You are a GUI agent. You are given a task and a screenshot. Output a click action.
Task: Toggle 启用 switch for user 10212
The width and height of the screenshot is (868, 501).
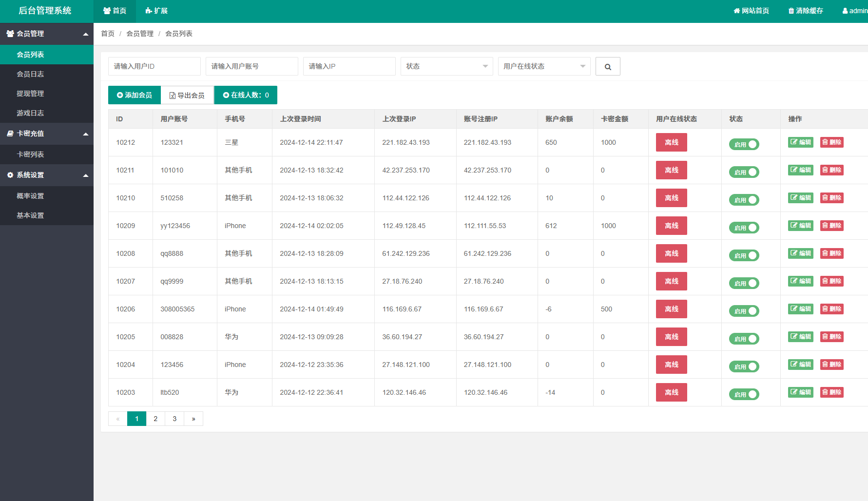[x=744, y=144]
